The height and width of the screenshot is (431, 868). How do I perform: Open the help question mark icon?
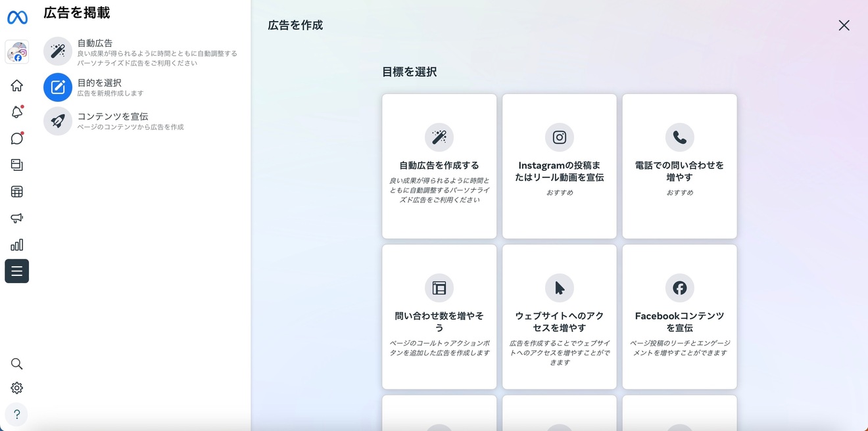(x=17, y=415)
